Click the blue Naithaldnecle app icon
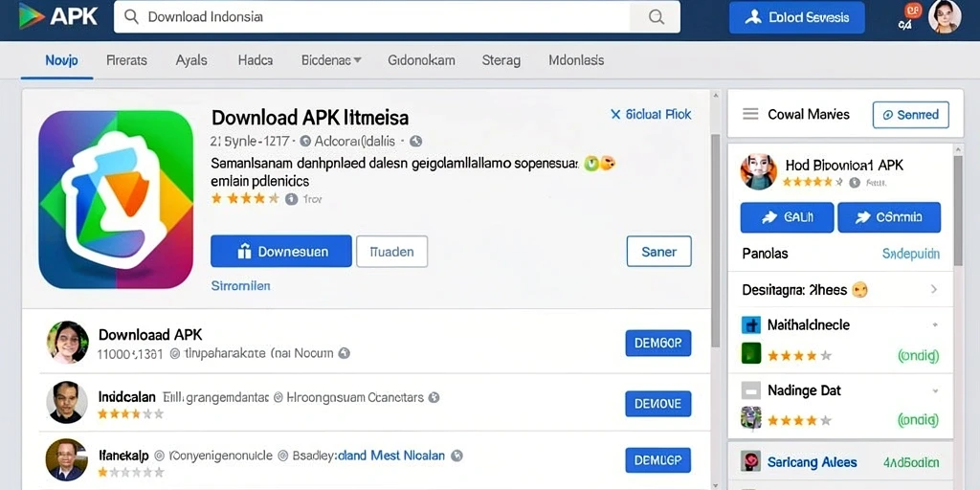This screenshot has height=490, width=980. (x=750, y=325)
